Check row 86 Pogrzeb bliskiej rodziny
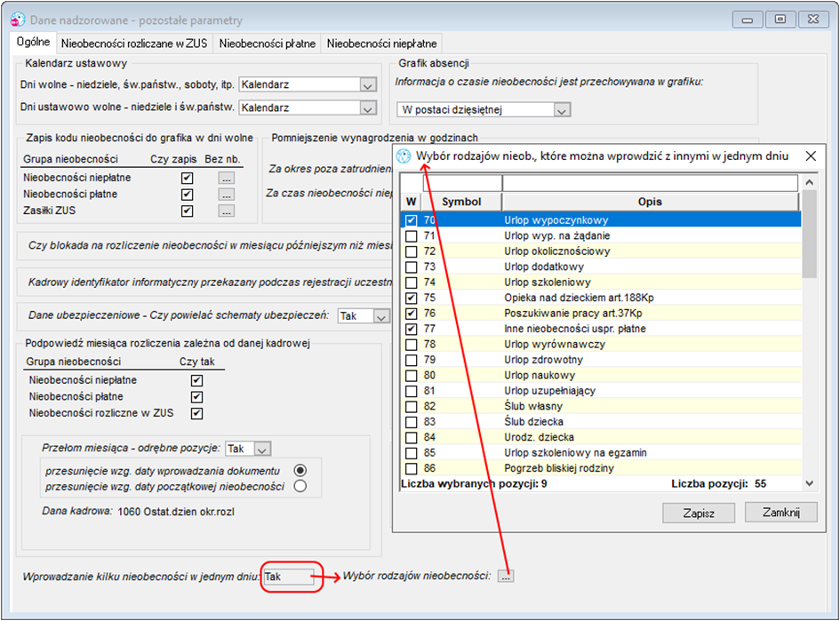 tap(411, 469)
